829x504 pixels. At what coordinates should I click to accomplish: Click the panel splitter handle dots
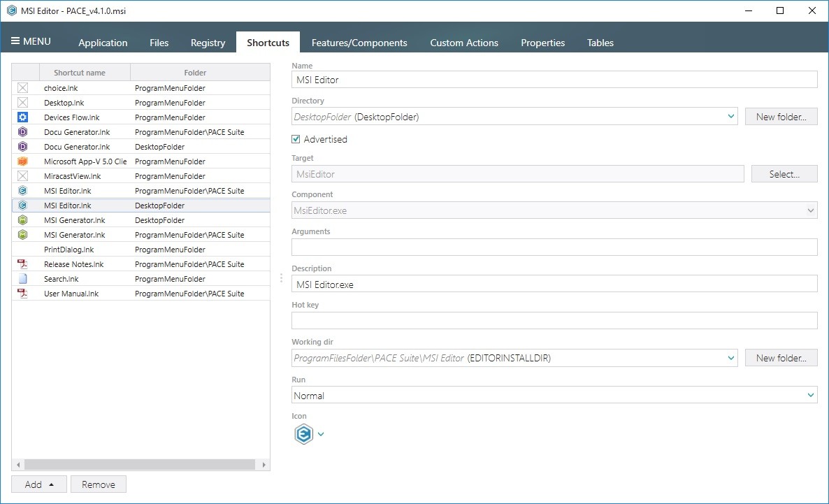coord(281,278)
